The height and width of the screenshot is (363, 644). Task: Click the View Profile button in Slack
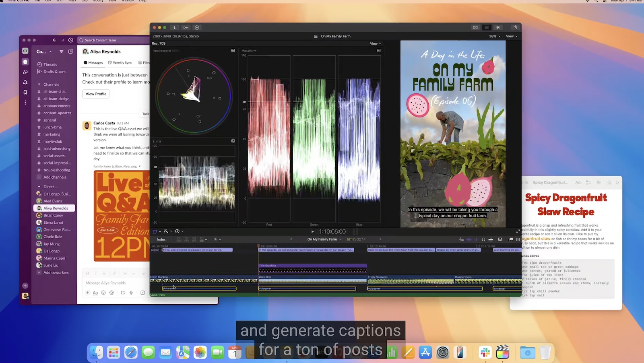coord(96,94)
